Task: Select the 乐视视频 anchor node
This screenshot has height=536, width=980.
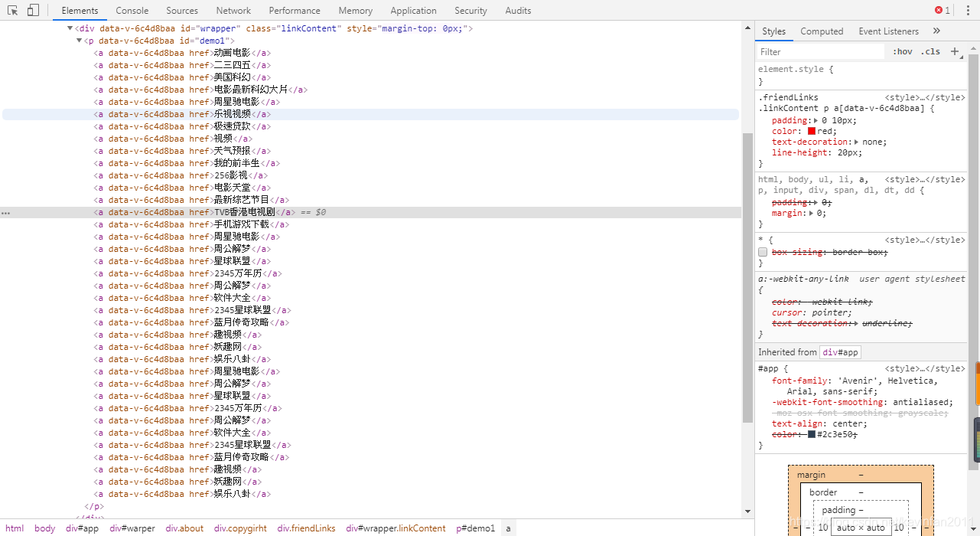Action: click(182, 114)
